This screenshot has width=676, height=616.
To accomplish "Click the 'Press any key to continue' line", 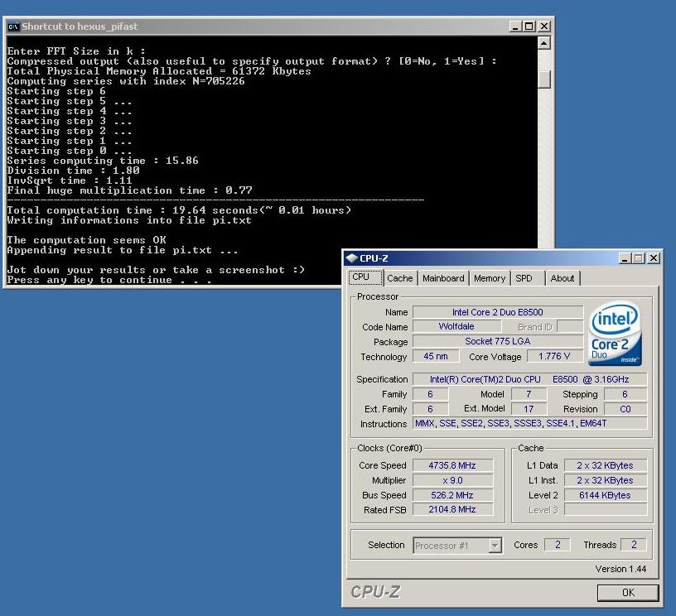I will click(109, 280).
